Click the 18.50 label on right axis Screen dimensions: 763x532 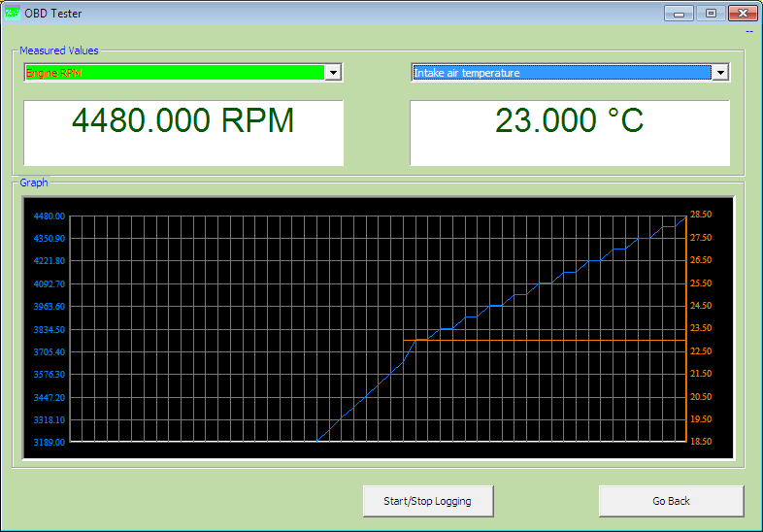701,442
